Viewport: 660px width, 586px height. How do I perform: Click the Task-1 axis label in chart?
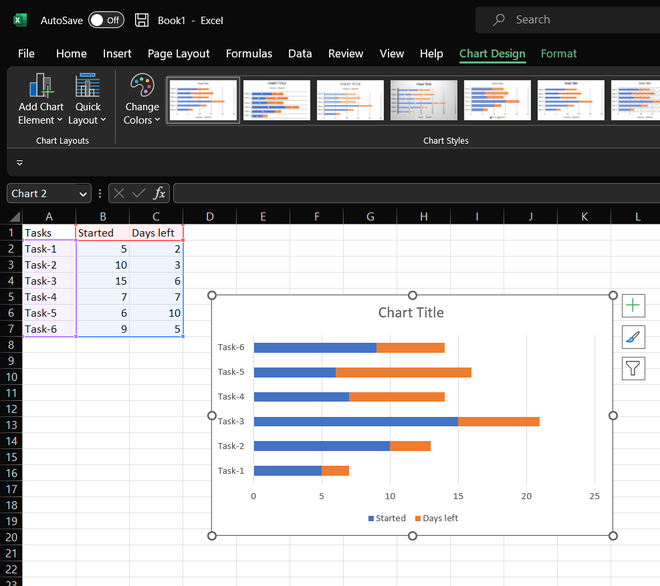pyautogui.click(x=231, y=471)
